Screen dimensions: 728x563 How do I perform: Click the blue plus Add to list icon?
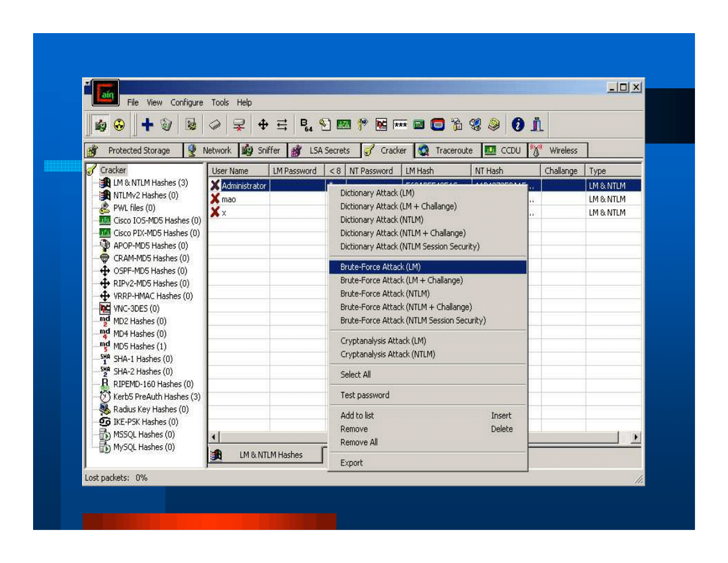pyautogui.click(x=147, y=124)
